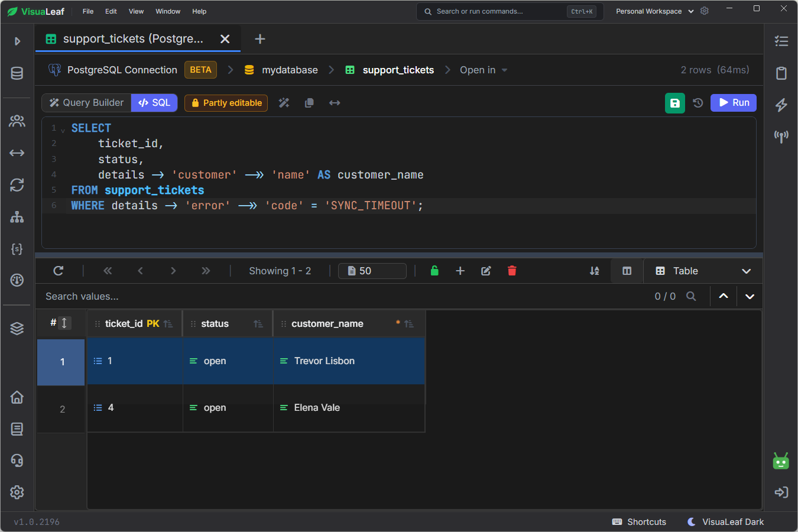Open the green robot assistant icon
Image resolution: width=798 pixels, height=532 pixels.
(x=781, y=461)
